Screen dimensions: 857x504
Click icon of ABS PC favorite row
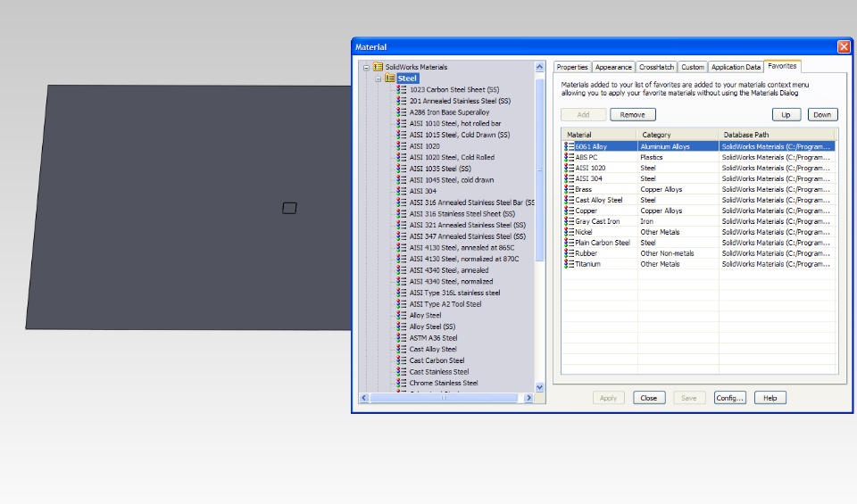pyautogui.click(x=569, y=157)
